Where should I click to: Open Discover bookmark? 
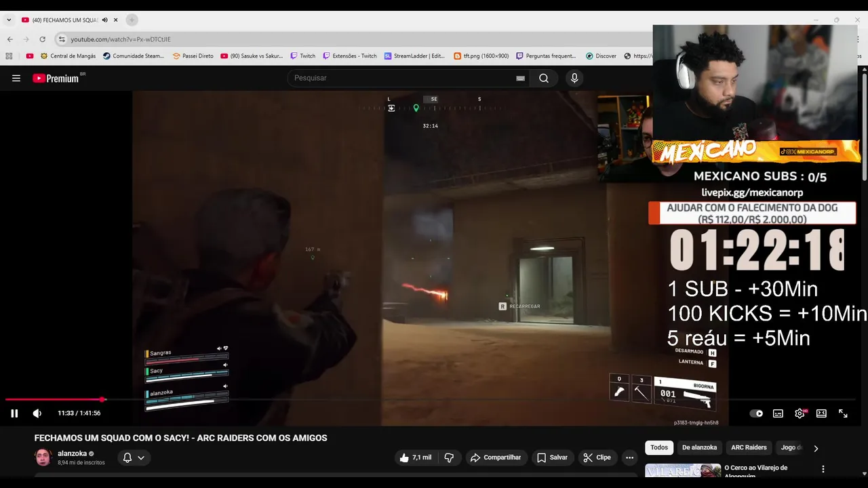tap(601, 56)
